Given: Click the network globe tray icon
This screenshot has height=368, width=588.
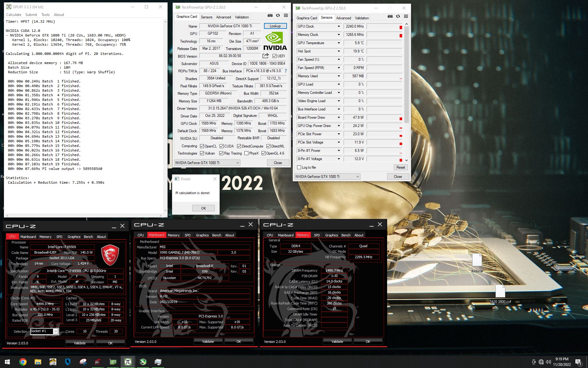Looking at the screenshot, I should pos(541,362).
